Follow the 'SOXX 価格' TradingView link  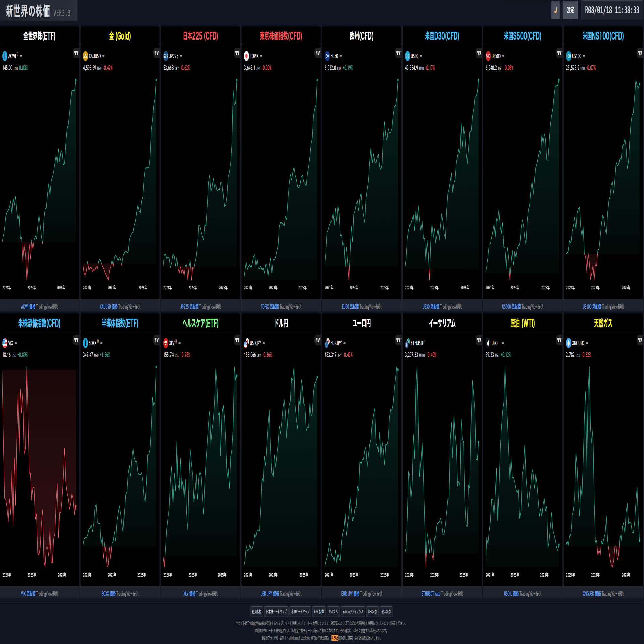pyautogui.click(x=108, y=594)
